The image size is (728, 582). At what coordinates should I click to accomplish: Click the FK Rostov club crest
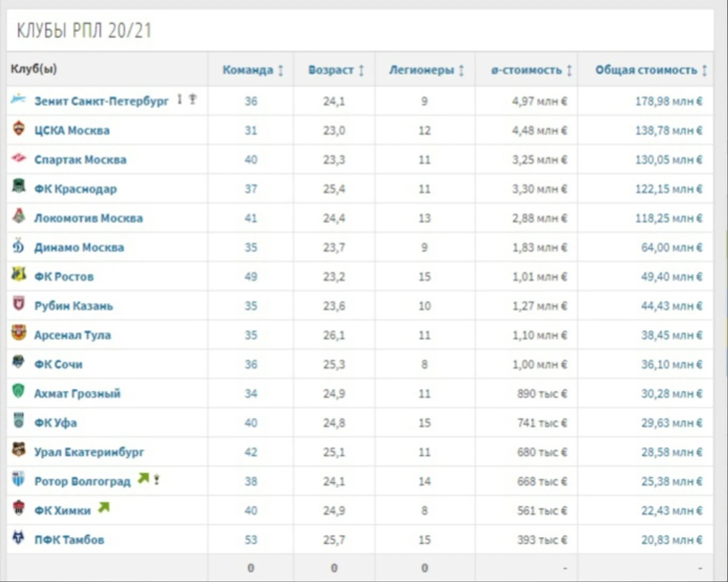(18, 275)
